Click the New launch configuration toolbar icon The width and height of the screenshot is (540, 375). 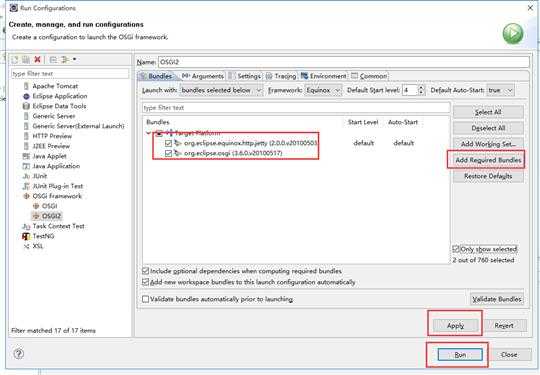(15, 60)
